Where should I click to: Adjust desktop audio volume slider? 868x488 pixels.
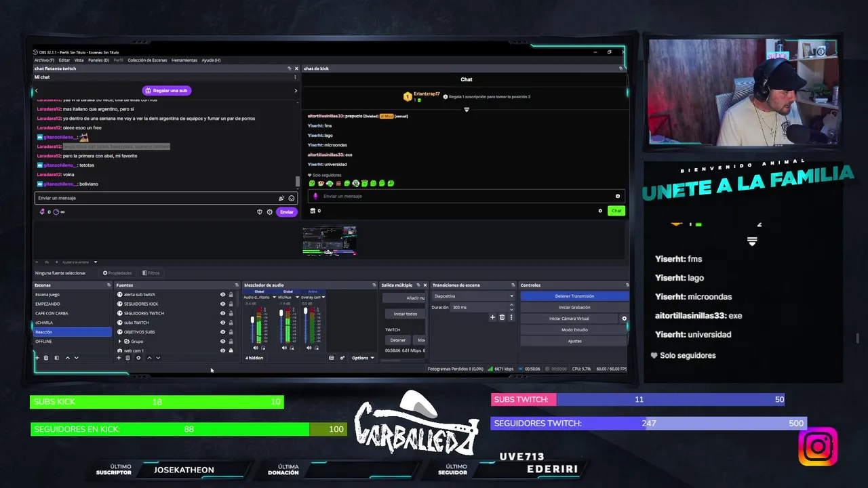point(252,319)
